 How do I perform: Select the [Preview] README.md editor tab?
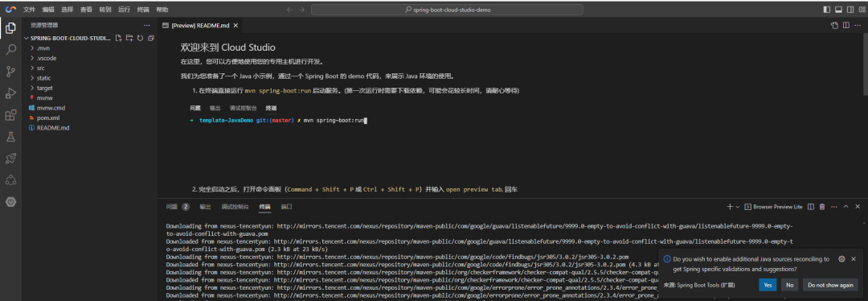point(200,26)
